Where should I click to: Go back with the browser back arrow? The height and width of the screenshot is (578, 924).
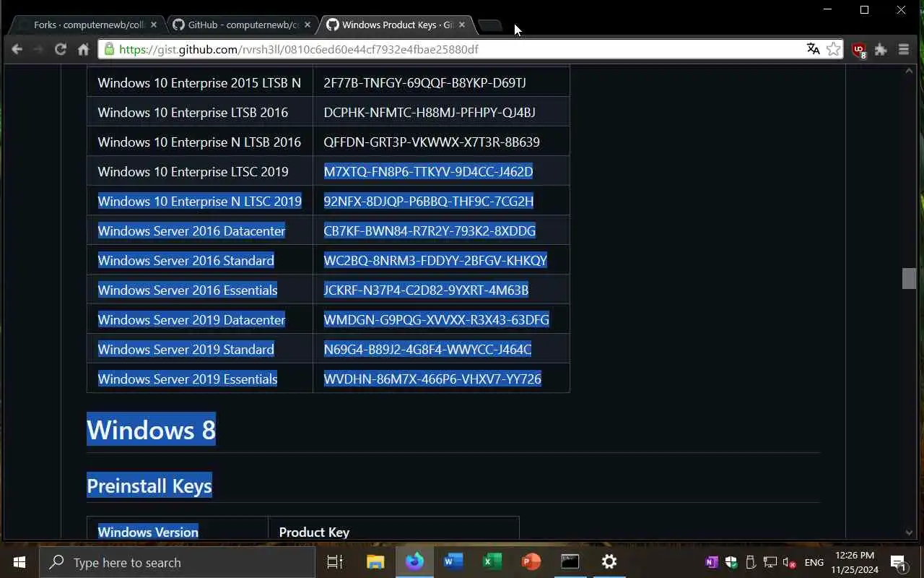click(x=17, y=49)
